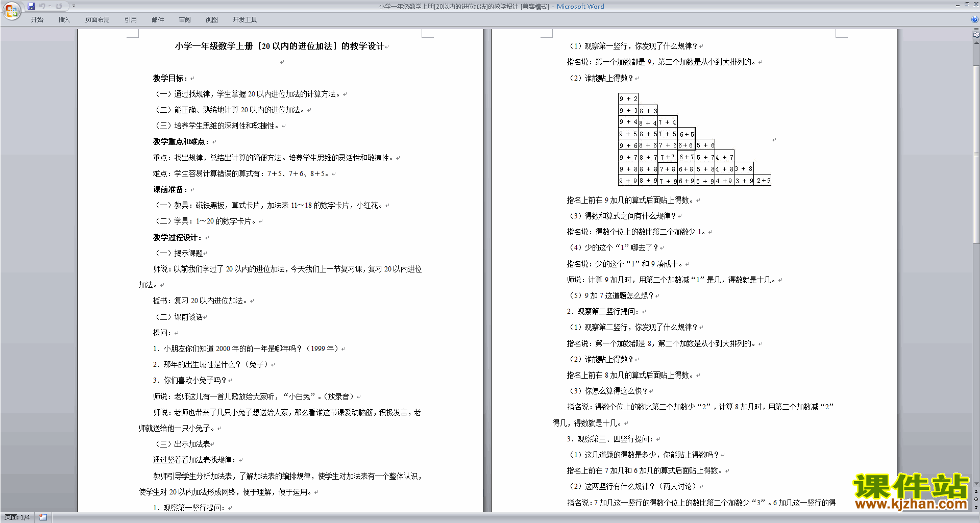Screen dimensions: 980x523
Task: Open the 邮件 ribbon tab
Action: (x=158, y=20)
